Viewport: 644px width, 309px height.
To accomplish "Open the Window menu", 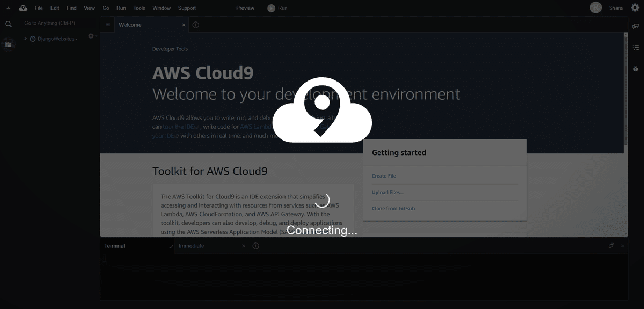I will 162,8.
